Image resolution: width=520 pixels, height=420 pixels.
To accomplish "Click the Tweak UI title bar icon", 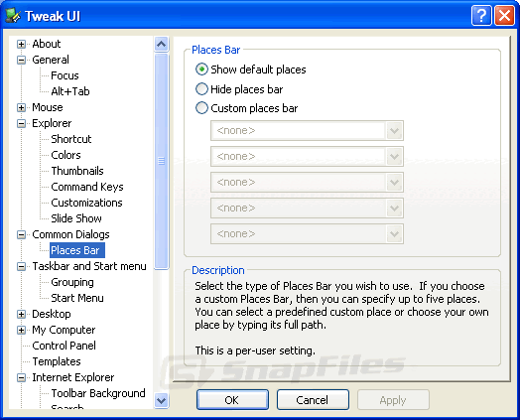I will (x=13, y=16).
